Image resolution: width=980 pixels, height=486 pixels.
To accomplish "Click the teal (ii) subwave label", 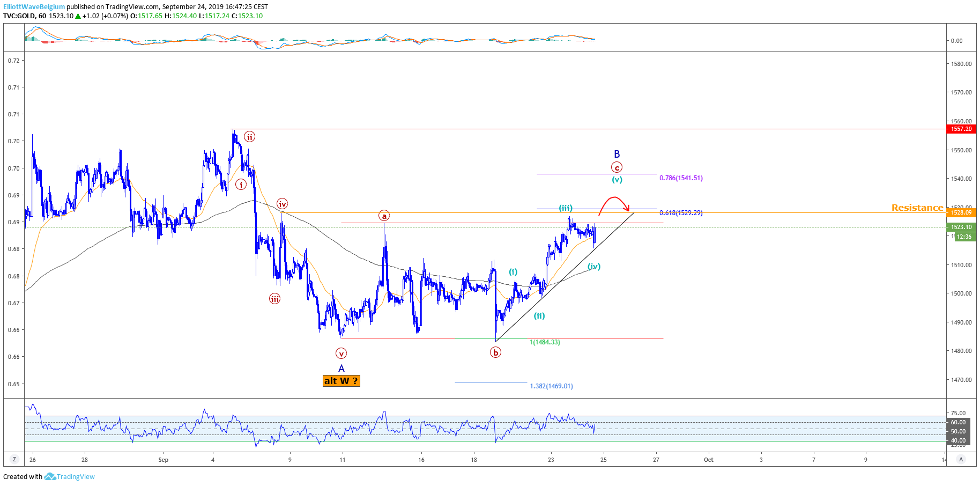I will (539, 316).
